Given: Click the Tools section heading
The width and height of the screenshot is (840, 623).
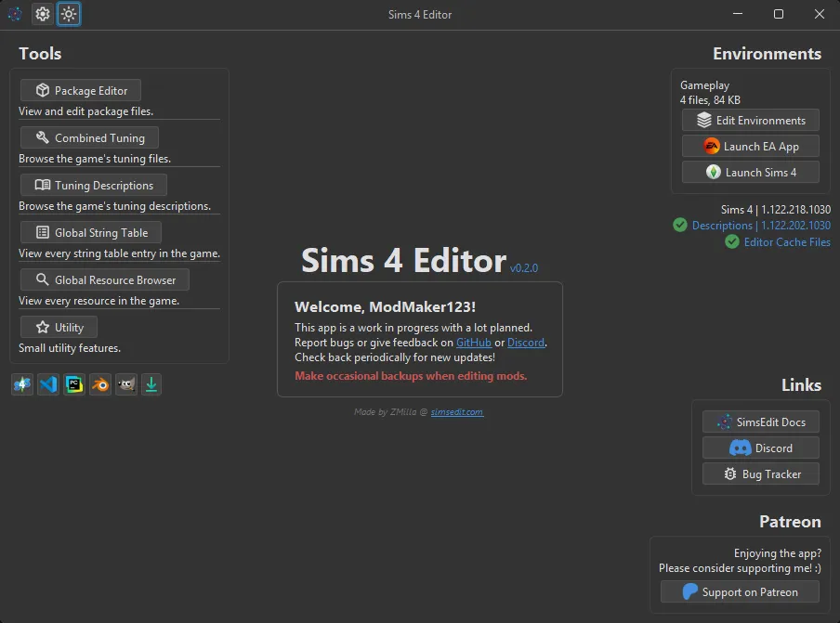Looking at the screenshot, I should point(40,54).
